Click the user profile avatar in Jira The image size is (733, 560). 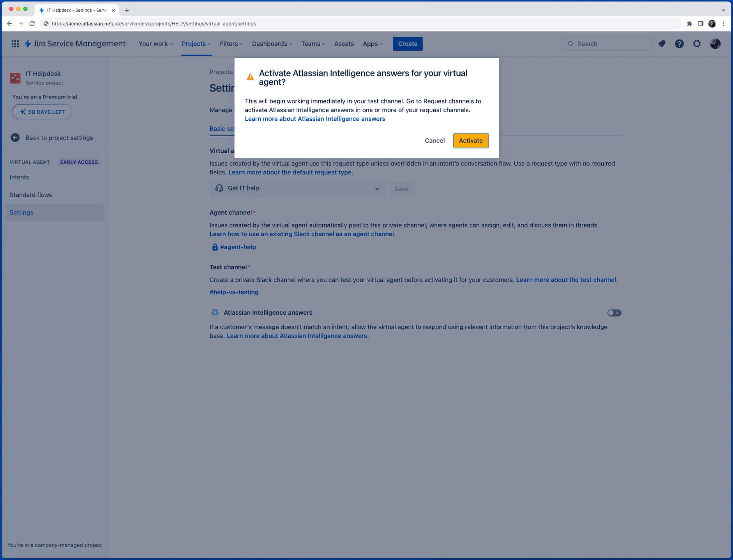[x=715, y=44]
